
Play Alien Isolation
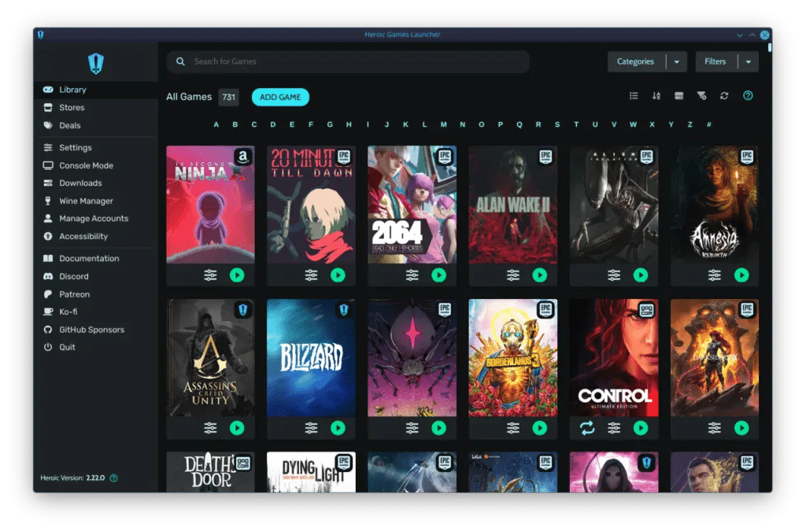coord(641,275)
